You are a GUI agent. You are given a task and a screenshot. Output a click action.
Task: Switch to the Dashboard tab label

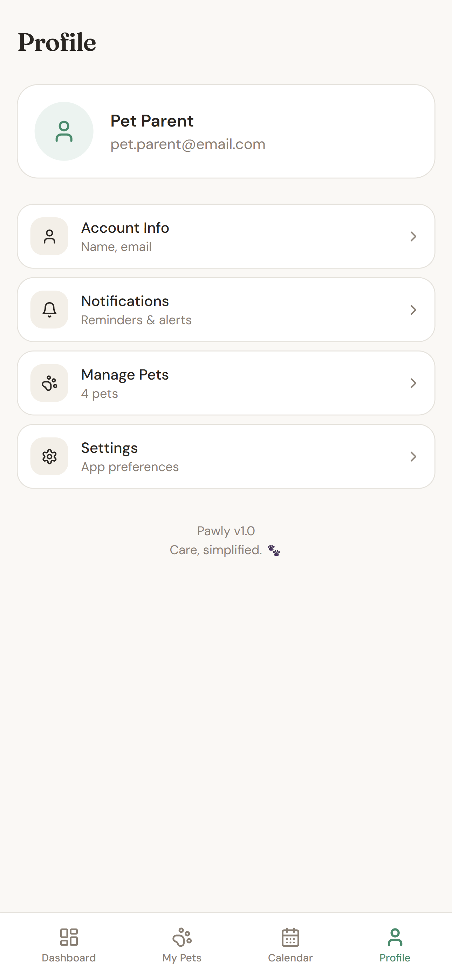pos(69,958)
